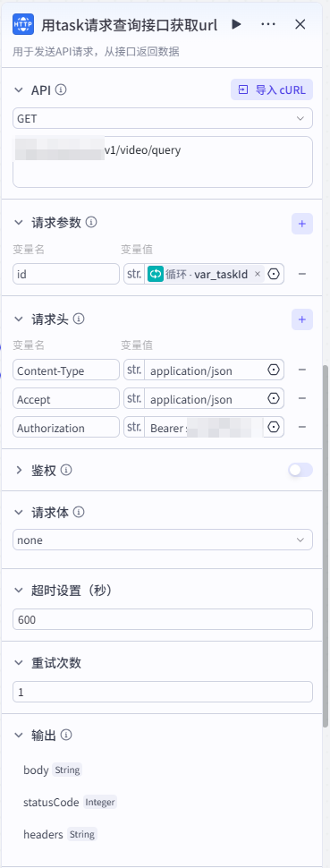Remove the var_taskId variable tag
The height and width of the screenshot is (868, 330).
[257, 274]
